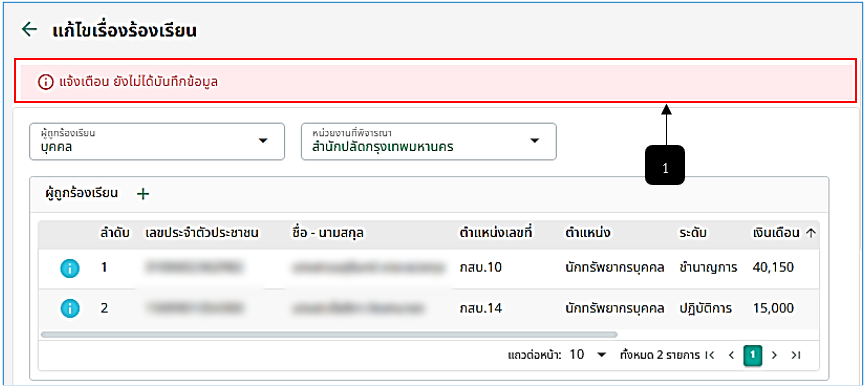
Task: Click the ตำแหน่งเลขที่ column header
Action: coord(497,233)
